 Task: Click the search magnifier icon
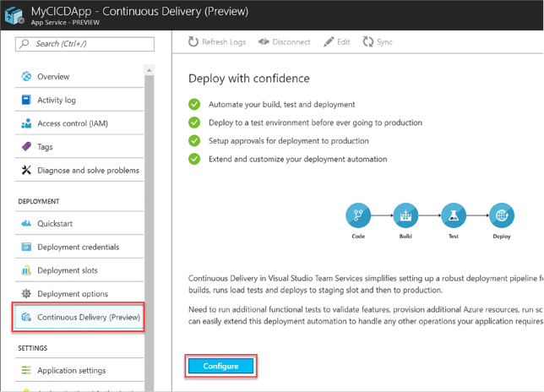click(x=24, y=44)
